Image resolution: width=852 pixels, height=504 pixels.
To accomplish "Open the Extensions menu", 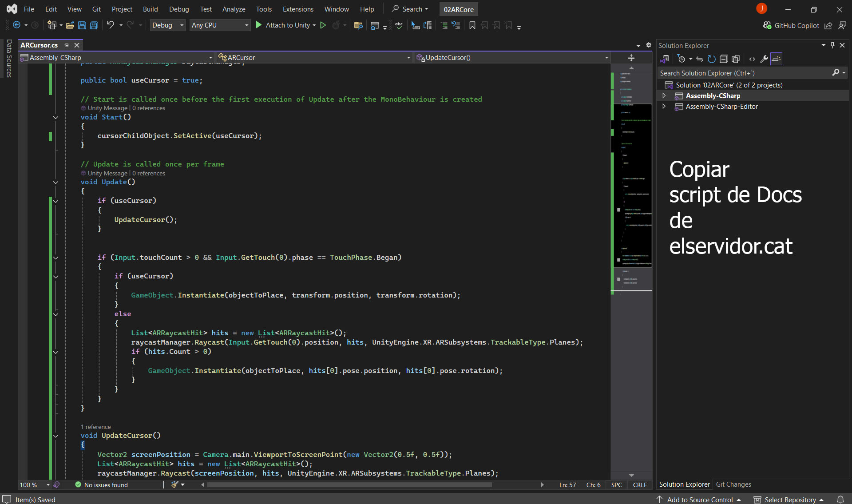I will pos(297,9).
